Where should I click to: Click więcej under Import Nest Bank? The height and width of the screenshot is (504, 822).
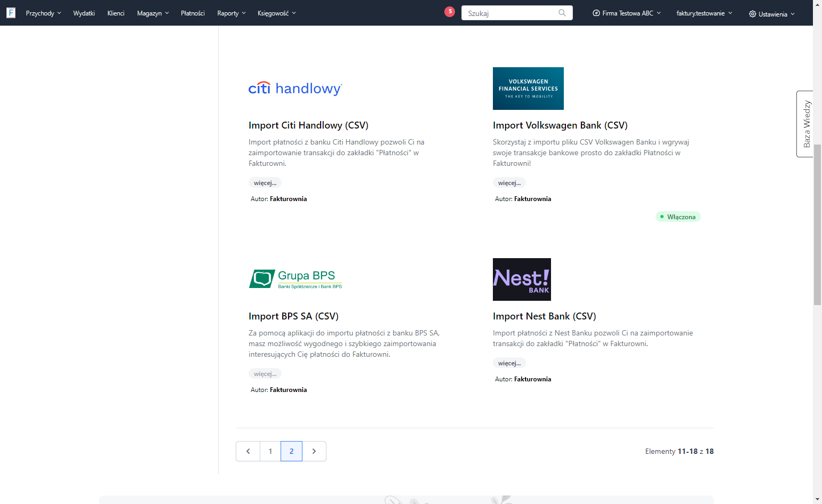pos(509,363)
